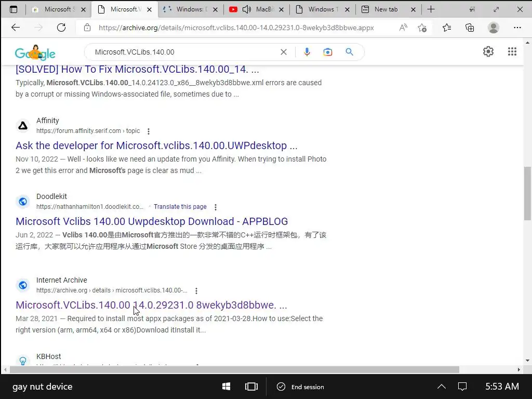The image size is (532, 399).
Task: Open the Internet Archive site favicon
Action: tap(23, 285)
